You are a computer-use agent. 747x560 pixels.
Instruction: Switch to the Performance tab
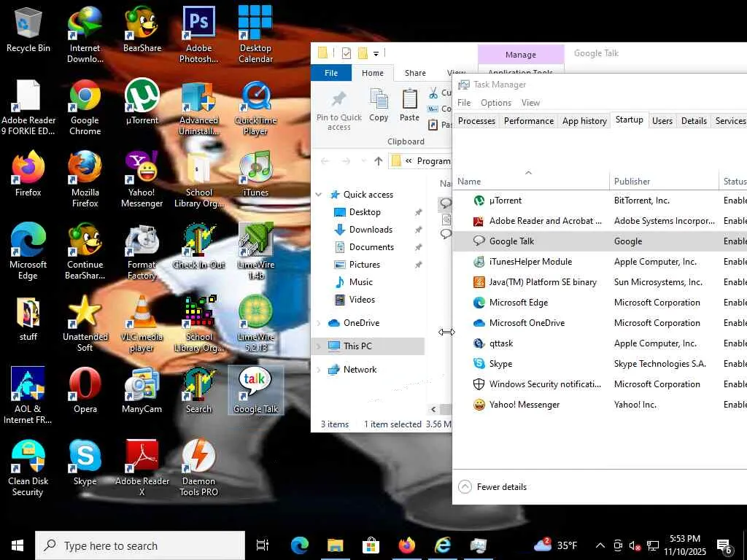tap(529, 121)
